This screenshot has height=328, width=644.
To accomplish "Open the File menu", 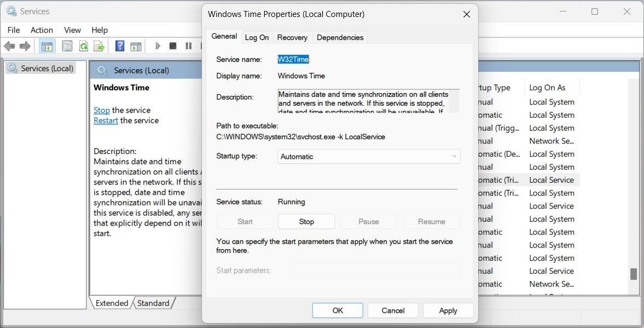I will pyautogui.click(x=14, y=30).
